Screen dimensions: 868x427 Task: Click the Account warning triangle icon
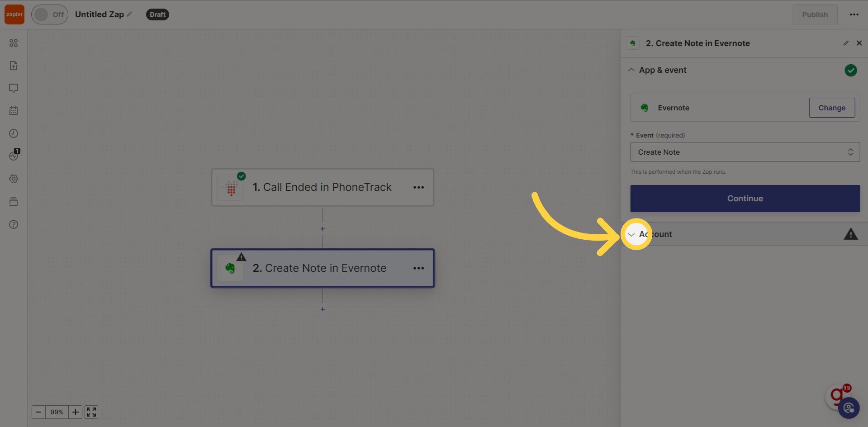point(851,234)
